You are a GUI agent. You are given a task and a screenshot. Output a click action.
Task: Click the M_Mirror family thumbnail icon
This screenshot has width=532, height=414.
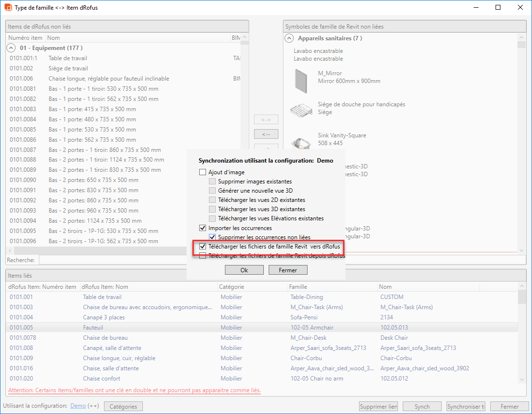pyautogui.click(x=302, y=80)
